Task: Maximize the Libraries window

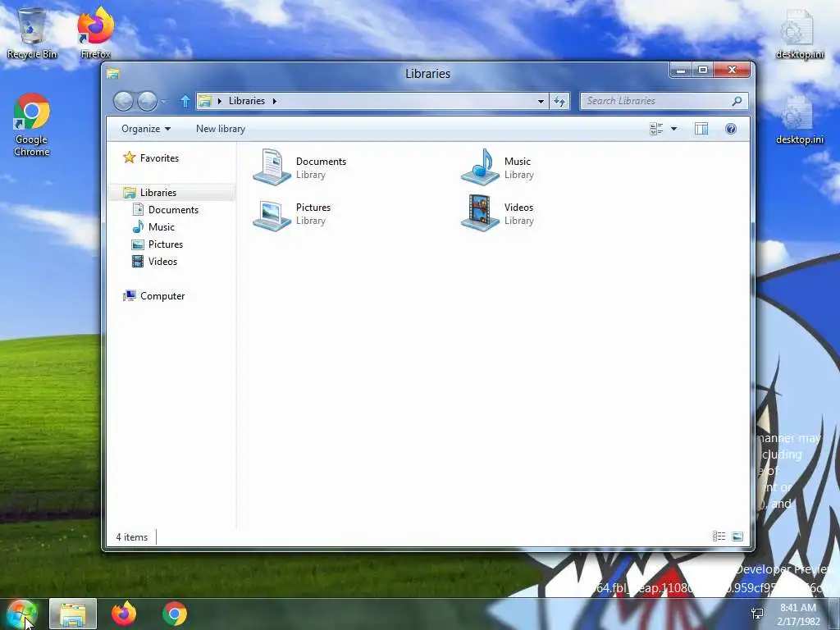Action: [x=703, y=71]
